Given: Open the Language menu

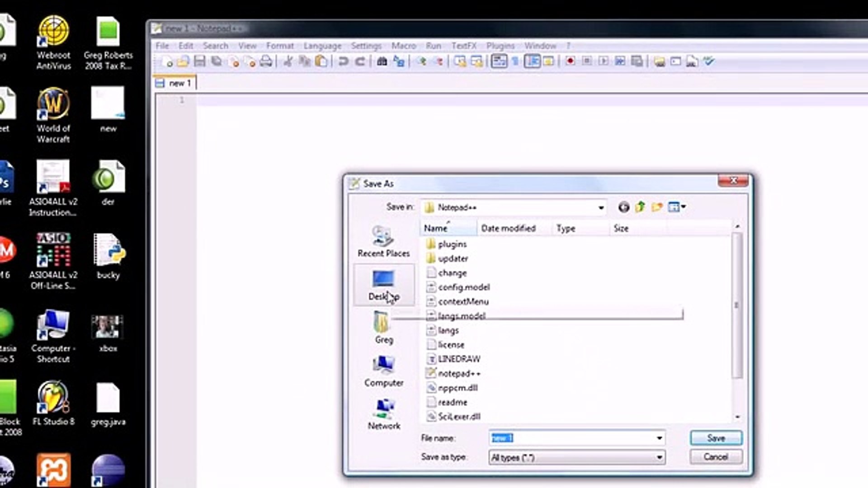Looking at the screenshot, I should (x=322, y=46).
